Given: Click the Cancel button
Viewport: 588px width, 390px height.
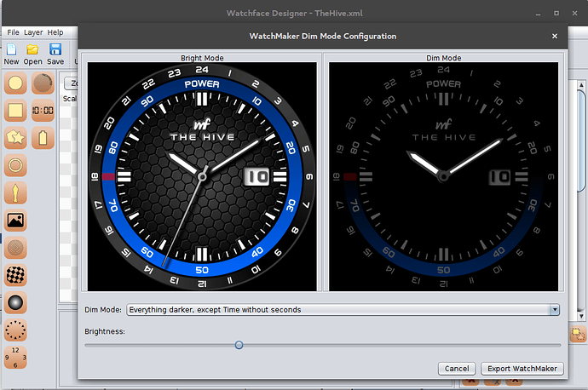Looking at the screenshot, I should click(x=457, y=368).
